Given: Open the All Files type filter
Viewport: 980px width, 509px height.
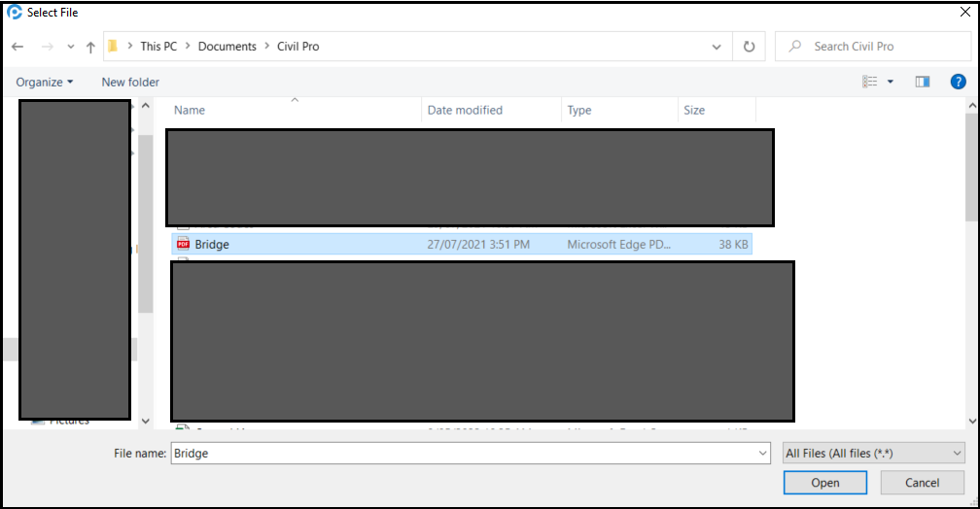Looking at the screenshot, I should click(x=874, y=454).
